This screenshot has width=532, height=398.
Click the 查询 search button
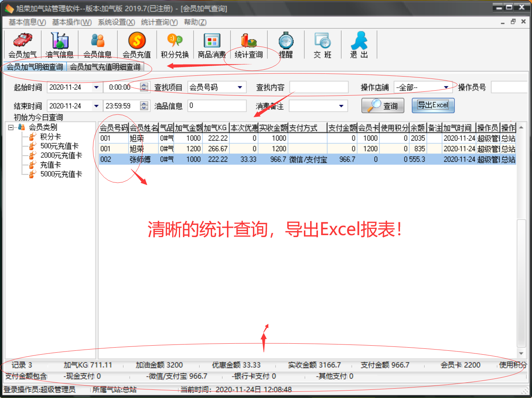point(382,105)
